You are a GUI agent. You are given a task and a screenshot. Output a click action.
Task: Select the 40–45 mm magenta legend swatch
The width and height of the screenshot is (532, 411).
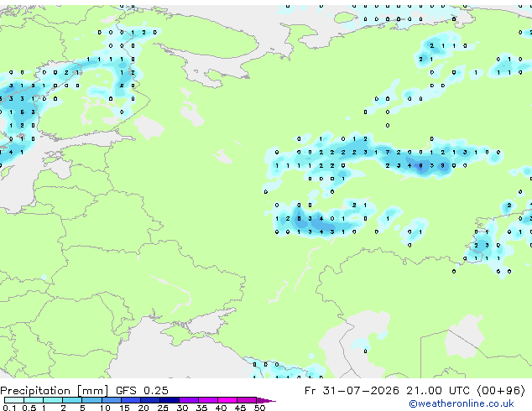pos(227,400)
